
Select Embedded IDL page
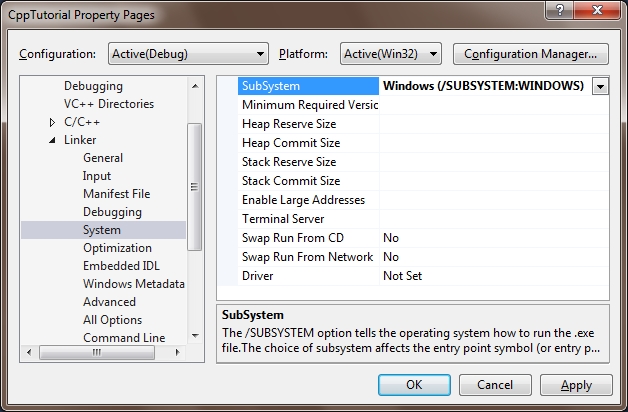click(x=121, y=266)
